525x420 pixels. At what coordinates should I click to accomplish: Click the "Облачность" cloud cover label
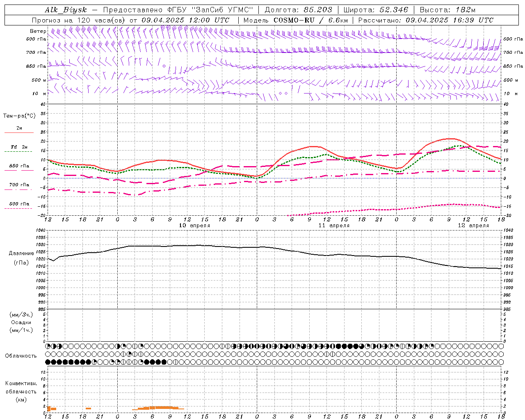[x=21, y=356]
